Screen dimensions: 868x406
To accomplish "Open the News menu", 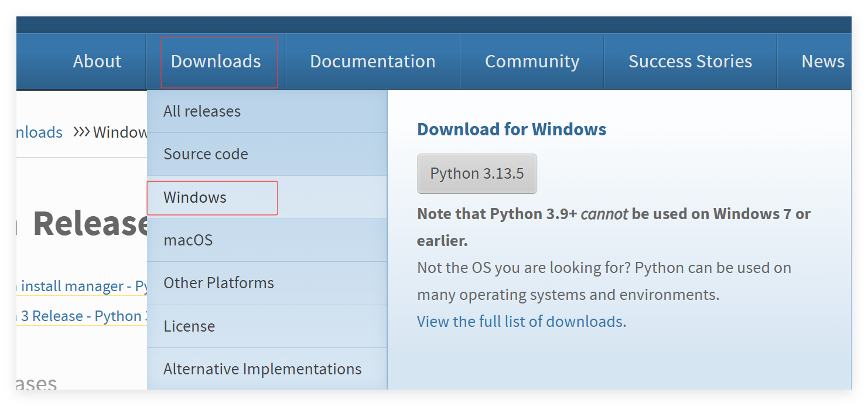I will click(x=822, y=62).
